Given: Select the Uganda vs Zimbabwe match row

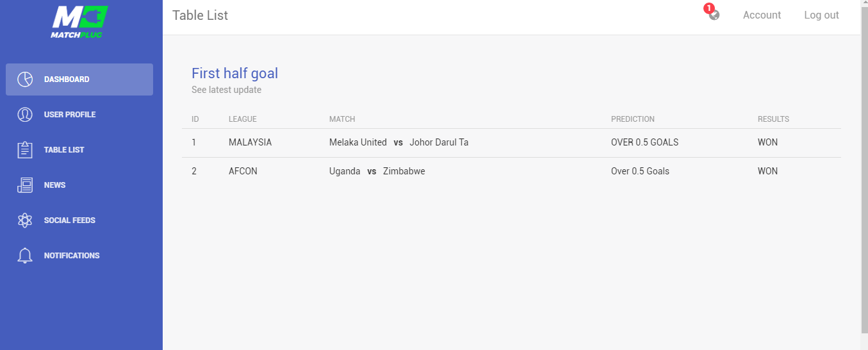Looking at the screenshot, I should pos(511,171).
